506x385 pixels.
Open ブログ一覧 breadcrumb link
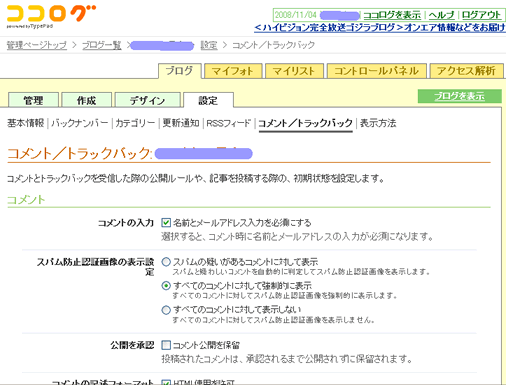click(x=102, y=45)
